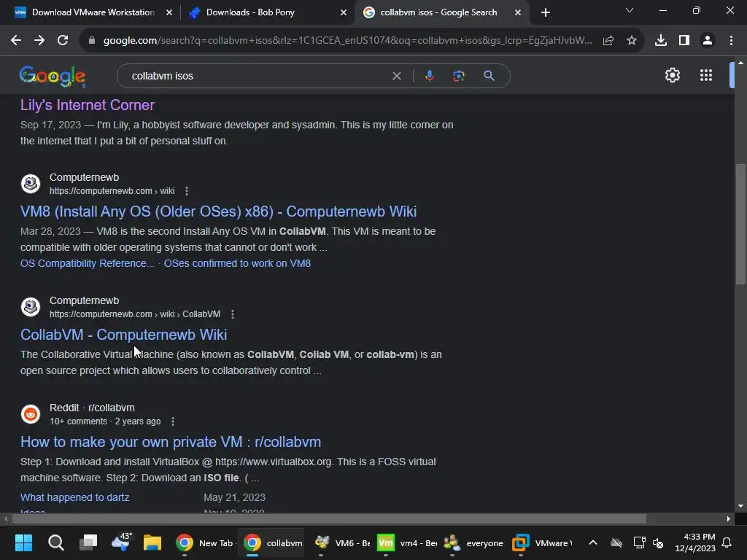This screenshot has width=747, height=560.
Task: Click the address bar URL
Action: [347, 41]
